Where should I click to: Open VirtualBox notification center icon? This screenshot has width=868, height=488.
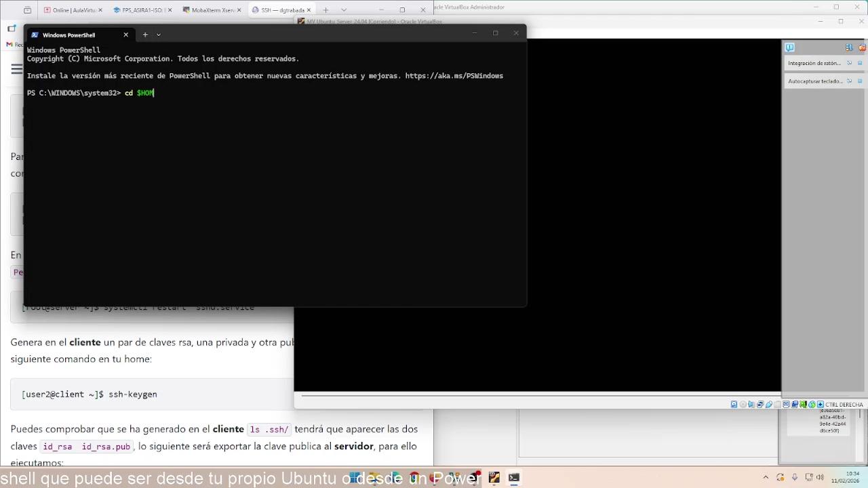point(789,47)
